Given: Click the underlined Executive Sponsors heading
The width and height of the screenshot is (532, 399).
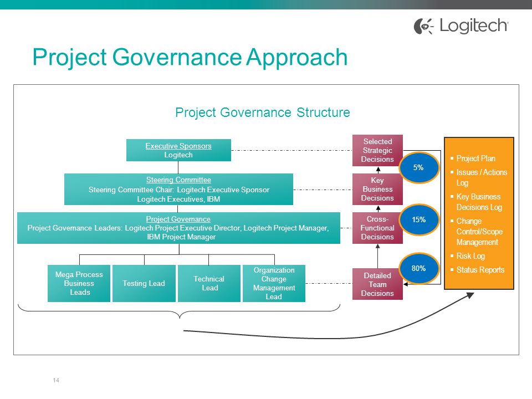Looking at the screenshot, I should pyautogui.click(x=178, y=146).
